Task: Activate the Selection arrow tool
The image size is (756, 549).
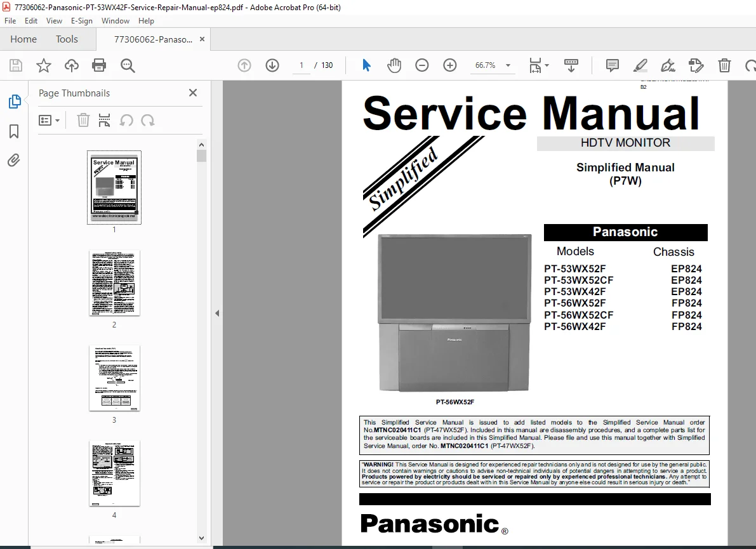Action: [366, 65]
